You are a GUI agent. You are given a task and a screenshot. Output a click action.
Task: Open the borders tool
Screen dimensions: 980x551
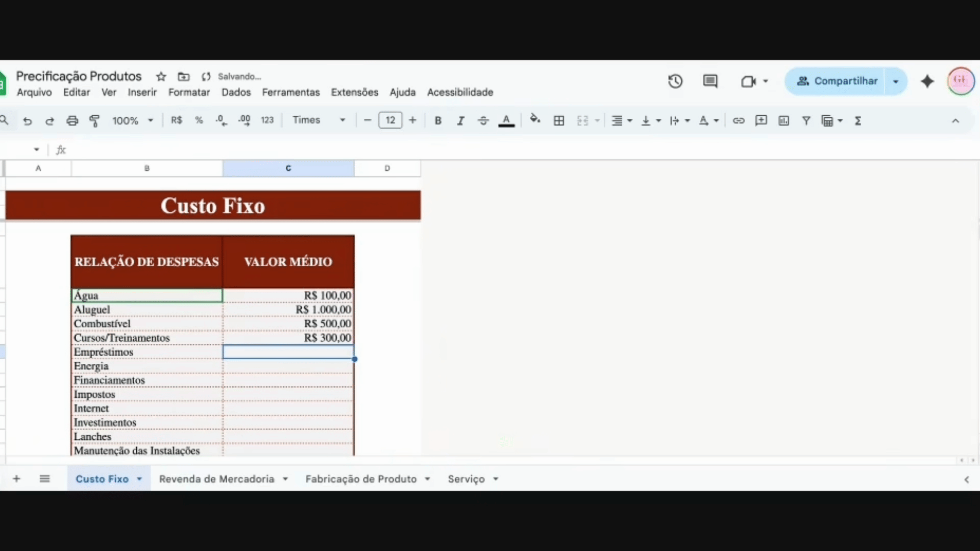[x=559, y=121]
